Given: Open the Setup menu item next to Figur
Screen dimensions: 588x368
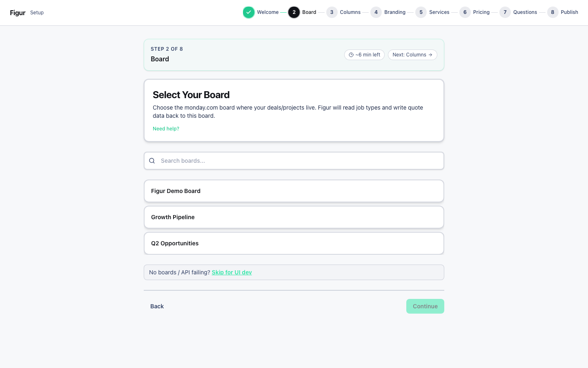Looking at the screenshot, I should [x=37, y=13].
